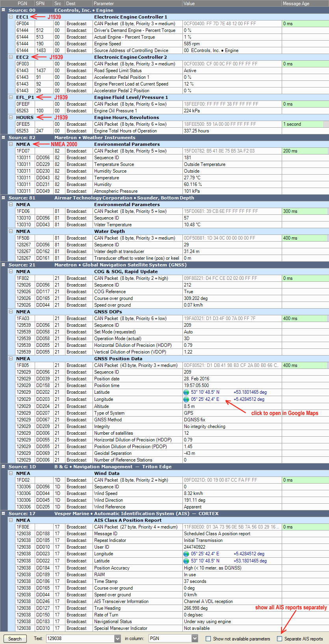Open the 'in column' PGN dropdown
This screenshot has width=329, height=644.
click(195, 638)
